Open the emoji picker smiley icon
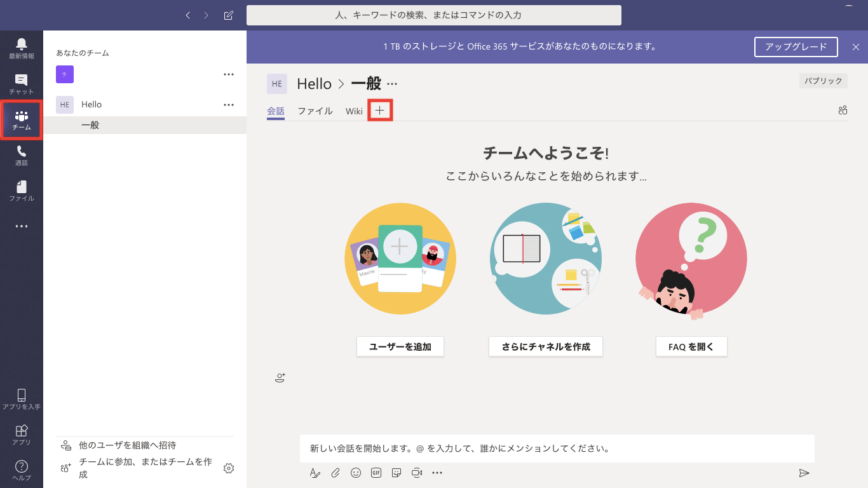Image resolution: width=868 pixels, height=488 pixels. coord(356,473)
